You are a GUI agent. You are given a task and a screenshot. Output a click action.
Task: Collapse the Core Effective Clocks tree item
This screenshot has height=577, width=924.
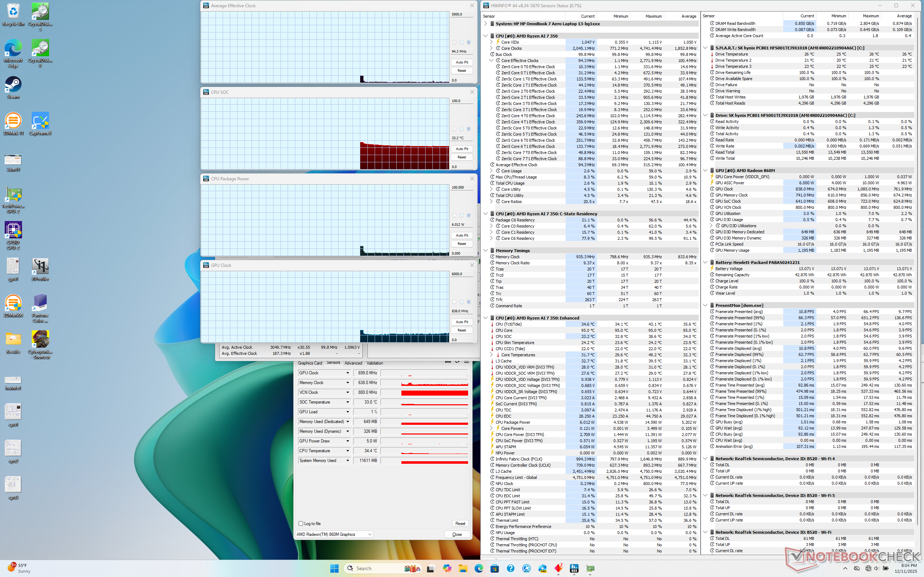tap(491, 61)
